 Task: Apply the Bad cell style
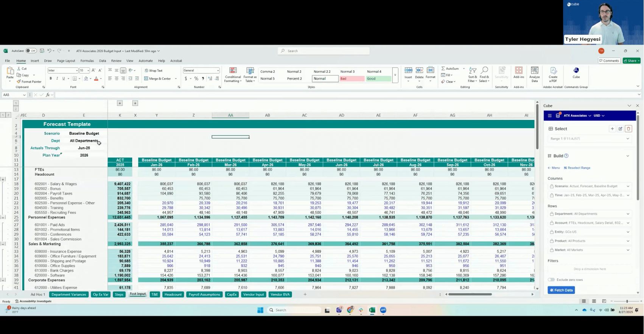point(352,79)
